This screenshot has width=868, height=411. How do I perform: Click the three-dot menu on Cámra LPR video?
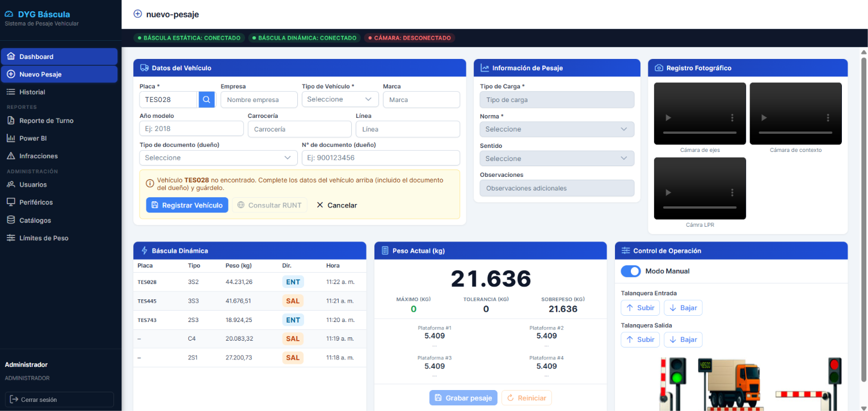tap(732, 192)
